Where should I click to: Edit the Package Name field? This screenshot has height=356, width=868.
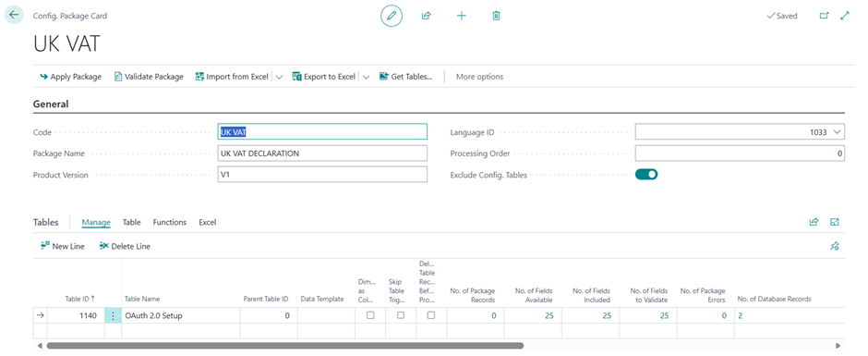point(323,153)
